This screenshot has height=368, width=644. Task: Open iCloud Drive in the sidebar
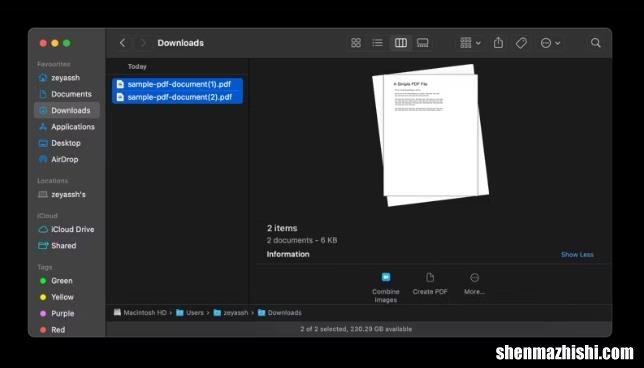(67, 229)
